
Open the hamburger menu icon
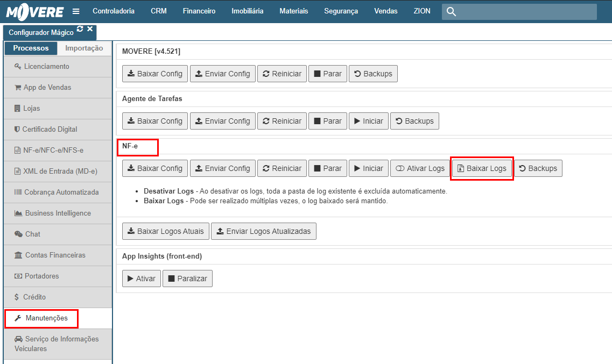click(x=76, y=11)
